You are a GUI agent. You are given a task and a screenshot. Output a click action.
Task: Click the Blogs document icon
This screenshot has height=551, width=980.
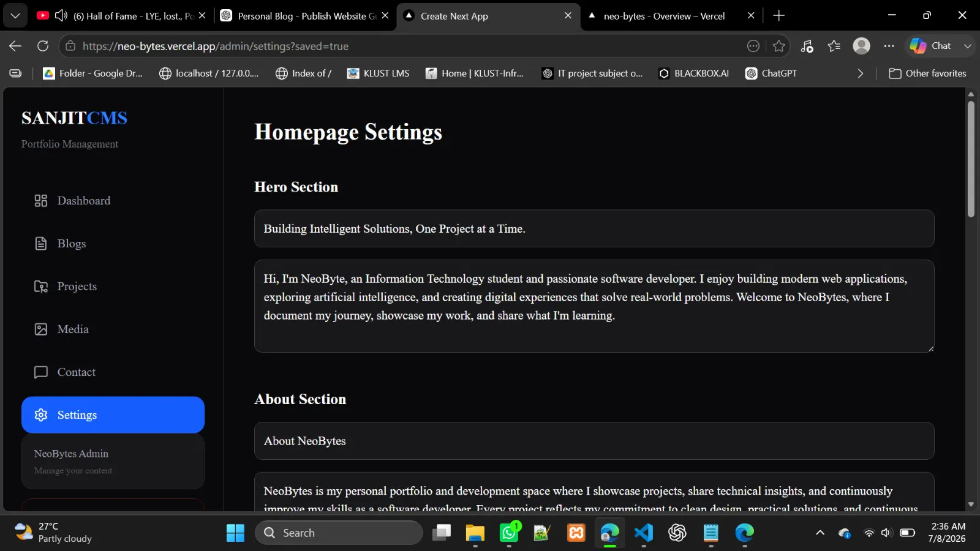coord(41,244)
